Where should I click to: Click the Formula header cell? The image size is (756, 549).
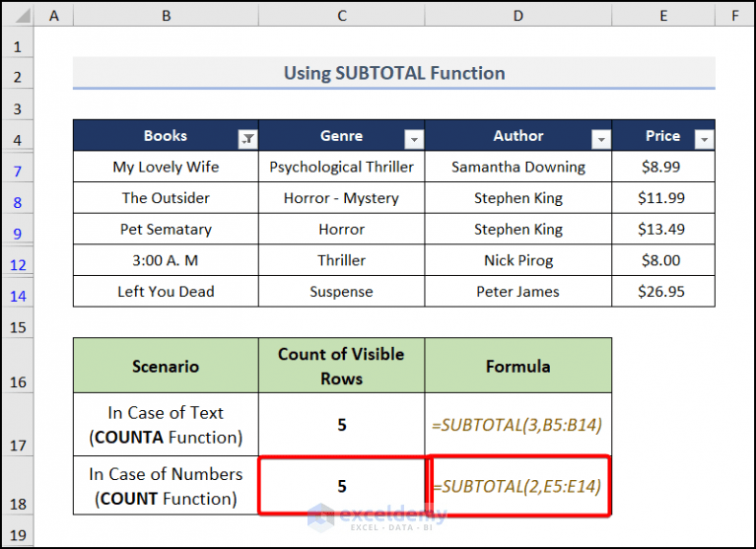[x=518, y=366]
